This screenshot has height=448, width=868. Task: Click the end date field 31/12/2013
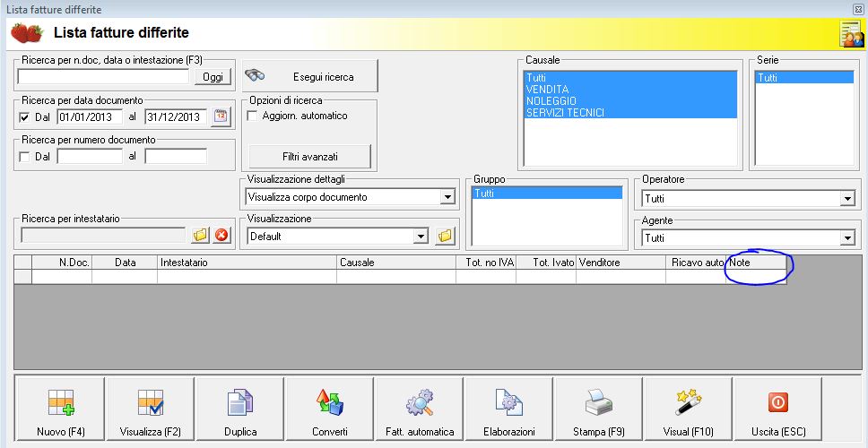pyautogui.click(x=176, y=116)
